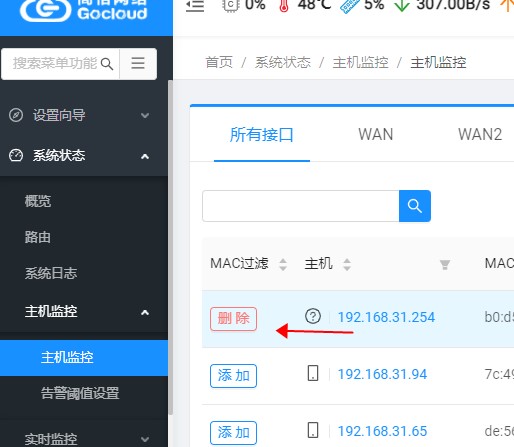This screenshot has width=514, height=447.
Task: Click the MAC过滤 column header
Action: click(239, 264)
